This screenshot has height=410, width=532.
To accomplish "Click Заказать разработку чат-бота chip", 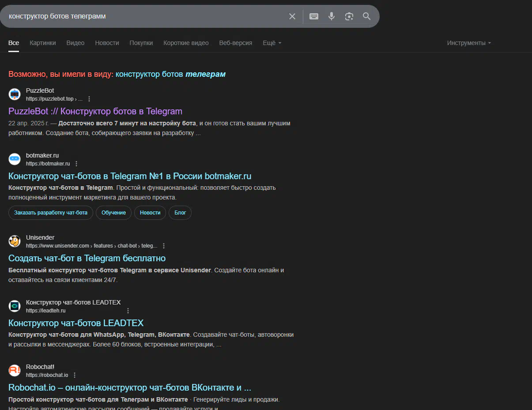I will pyautogui.click(x=51, y=213).
